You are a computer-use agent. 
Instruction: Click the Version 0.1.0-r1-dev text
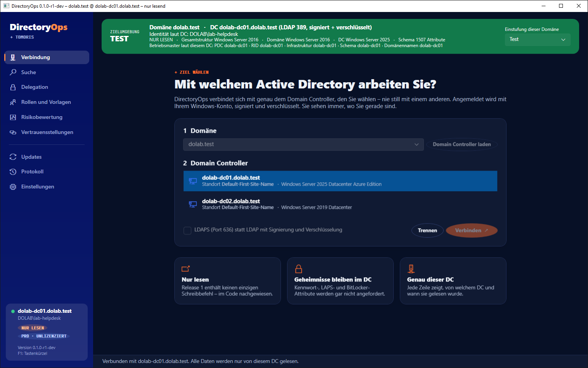coord(37,348)
